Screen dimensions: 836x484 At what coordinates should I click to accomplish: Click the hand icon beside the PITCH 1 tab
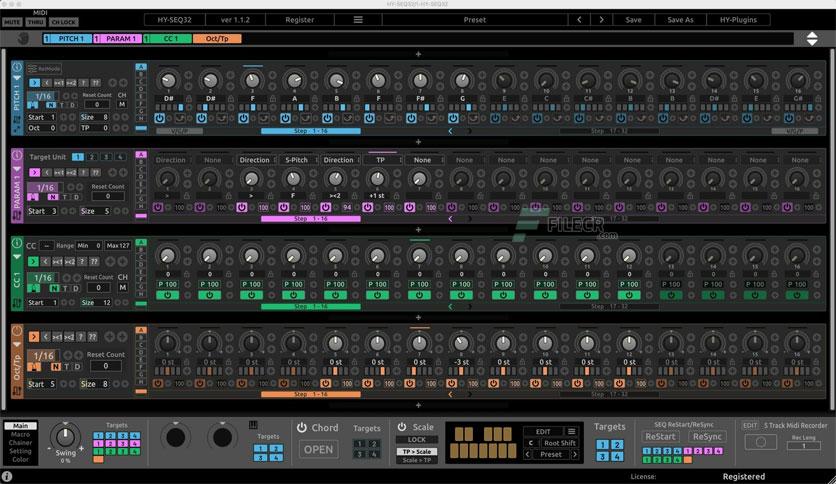coord(23,38)
